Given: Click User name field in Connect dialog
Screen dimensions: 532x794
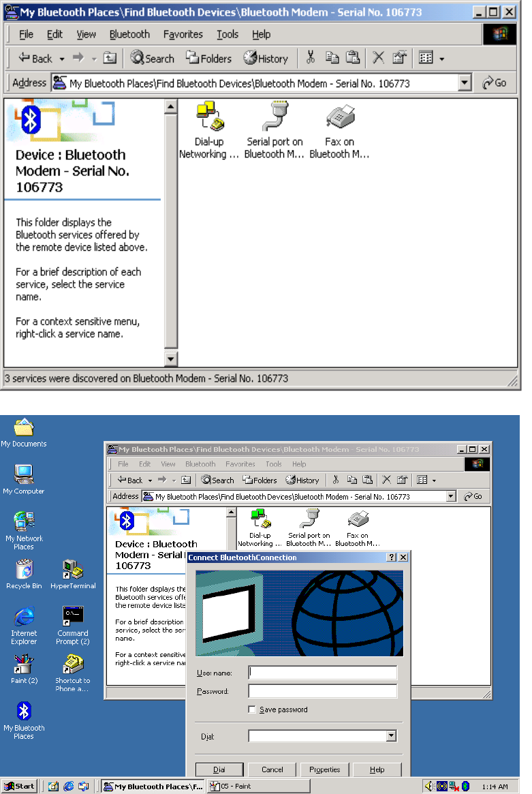Looking at the screenshot, I should point(322,673).
